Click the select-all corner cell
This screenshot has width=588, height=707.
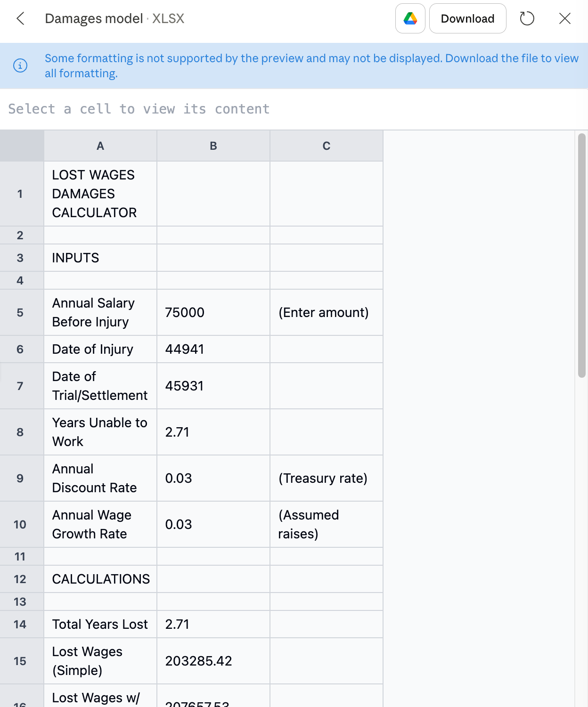22,146
